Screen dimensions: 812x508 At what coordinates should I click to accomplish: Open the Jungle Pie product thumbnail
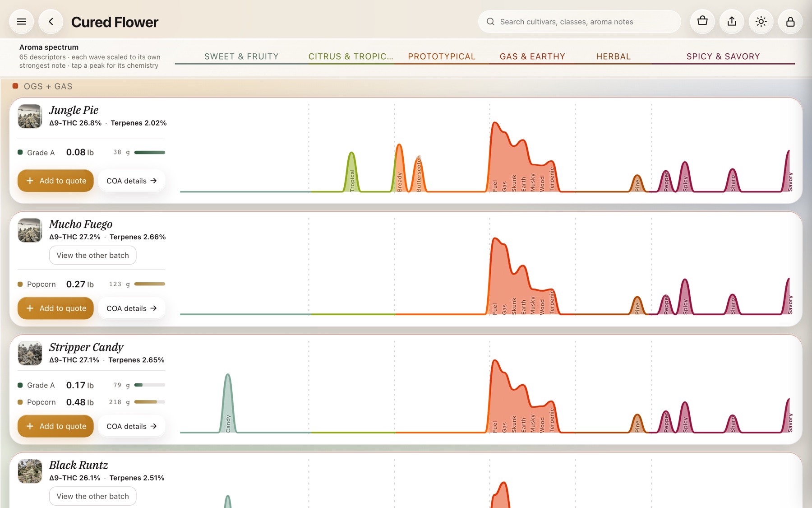click(30, 116)
